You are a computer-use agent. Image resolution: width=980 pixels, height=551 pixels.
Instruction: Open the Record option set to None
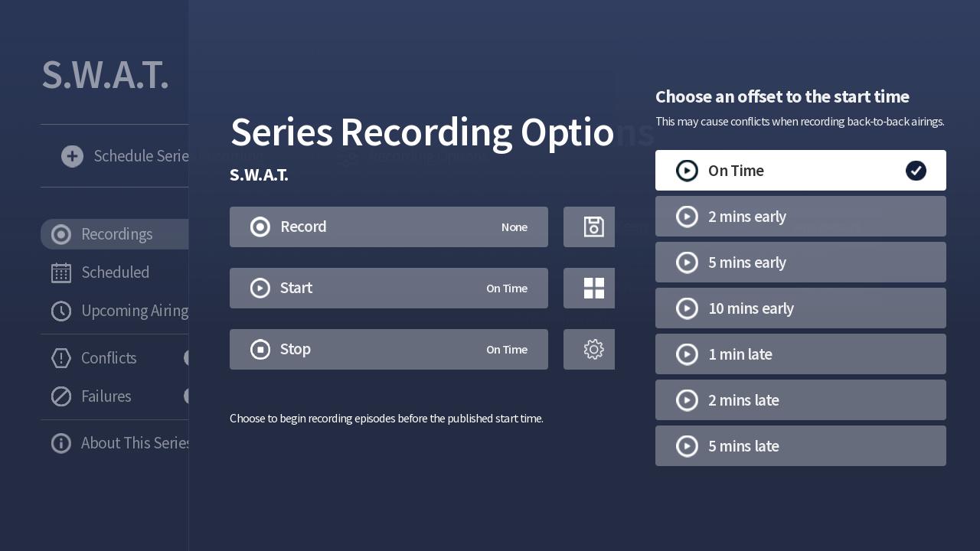click(389, 227)
